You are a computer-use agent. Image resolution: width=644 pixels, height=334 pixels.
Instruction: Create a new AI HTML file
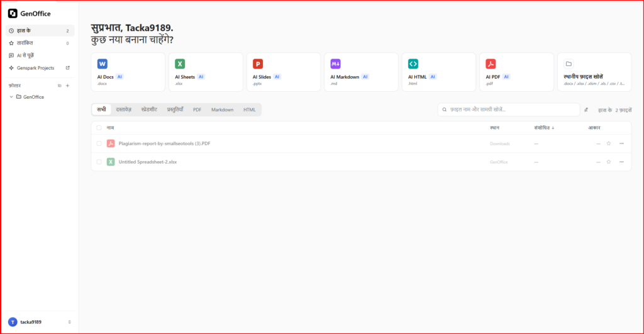pos(438,72)
